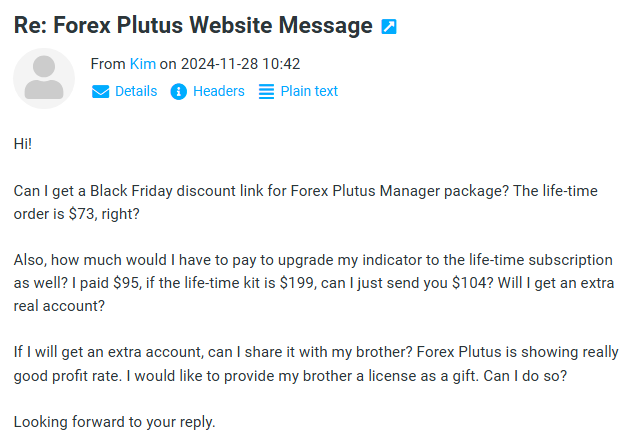This screenshot has width=635, height=445.
Task: Click the info circle icon beside Headers
Action: click(x=179, y=92)
